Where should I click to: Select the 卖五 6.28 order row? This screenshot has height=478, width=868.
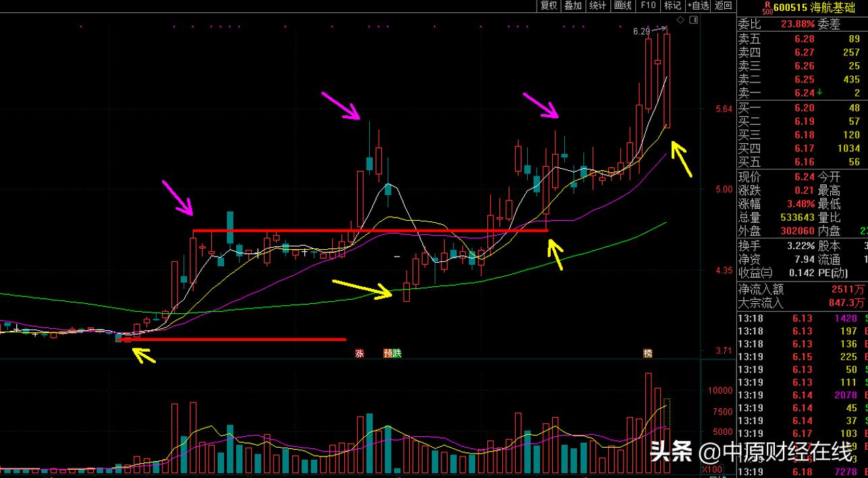click(x=802, y=38)
